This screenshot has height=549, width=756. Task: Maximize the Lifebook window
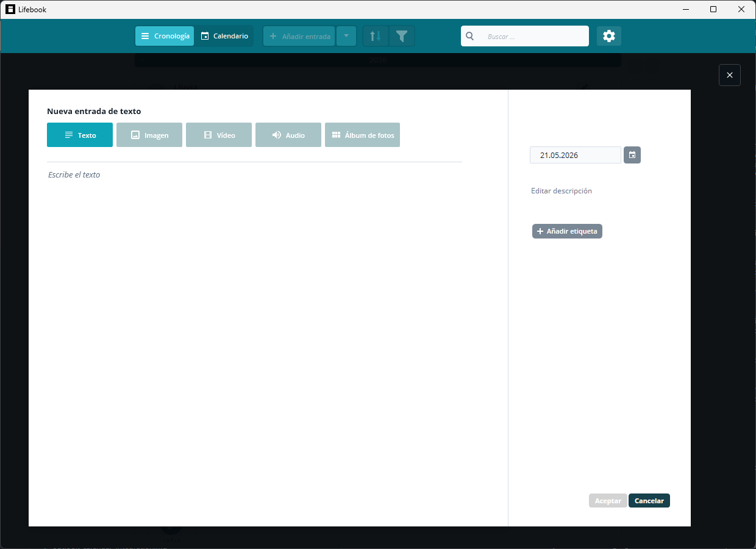[x=713, y=9]
